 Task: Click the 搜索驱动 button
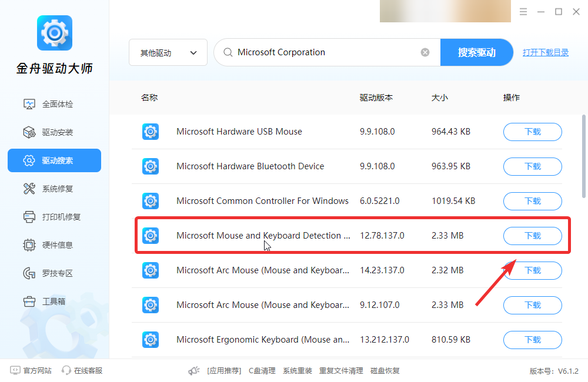[x=476, y=52]
